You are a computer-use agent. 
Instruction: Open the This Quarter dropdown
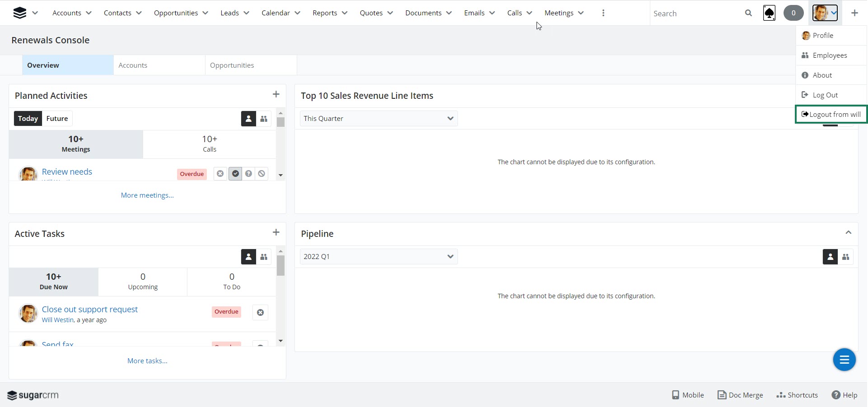click(378, 119)
